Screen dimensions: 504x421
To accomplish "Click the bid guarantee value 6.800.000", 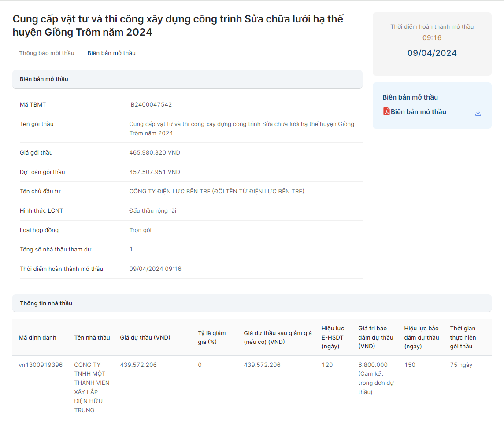I will [373, 365].
